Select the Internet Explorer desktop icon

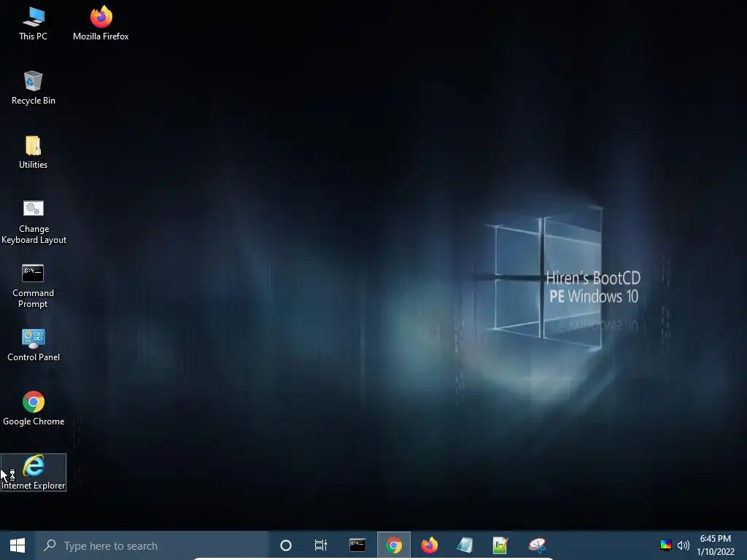(x=34, y=472)
